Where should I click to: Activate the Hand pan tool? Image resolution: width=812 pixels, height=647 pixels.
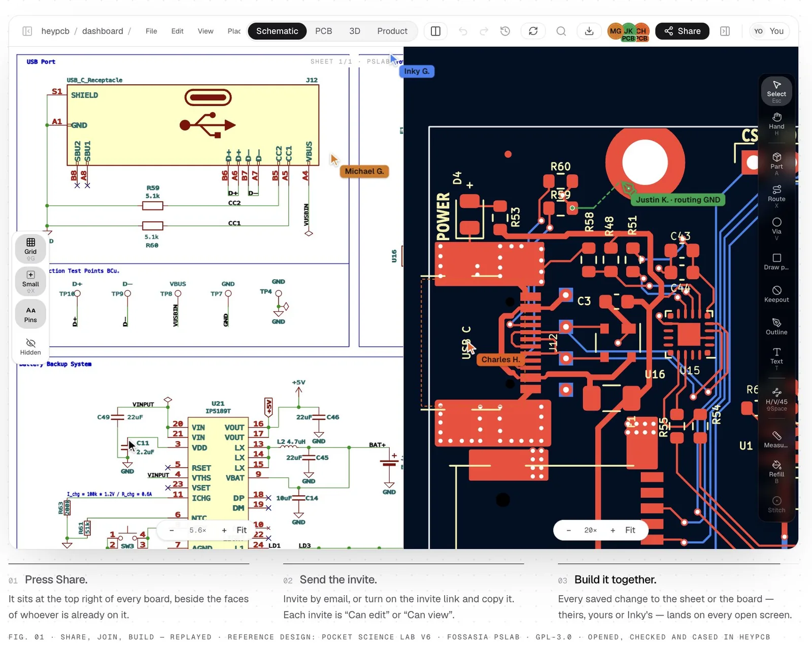pyautogui.click(x=776, y=123)
